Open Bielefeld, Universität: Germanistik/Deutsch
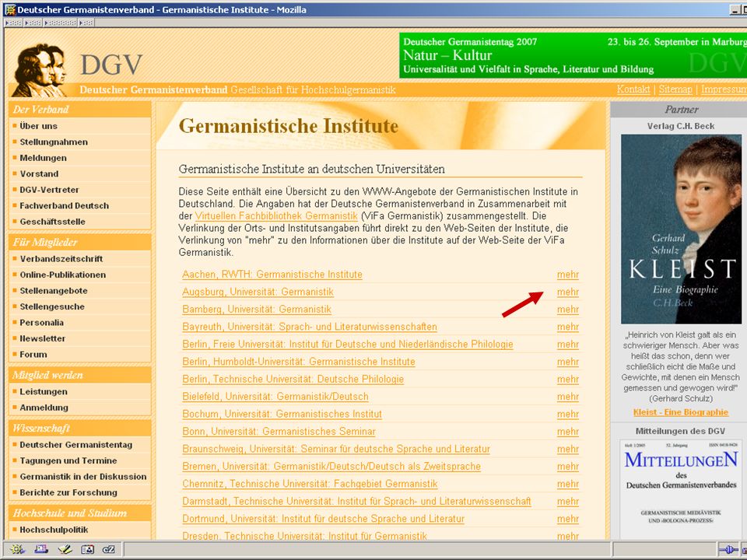The width and height of the screenshot is (747, 560). [x=275, y=397]
